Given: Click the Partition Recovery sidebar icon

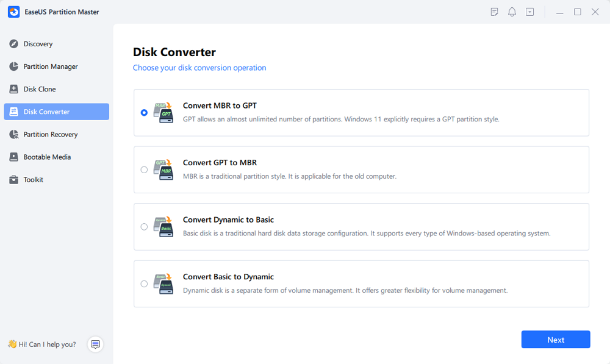Looking at the screenshot, I should pyautogui.click(x=13, y=134).
